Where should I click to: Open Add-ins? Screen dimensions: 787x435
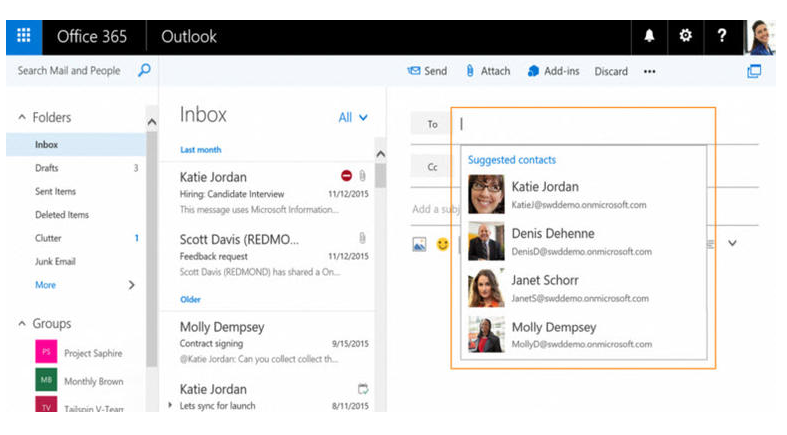(x=554, y=71)
